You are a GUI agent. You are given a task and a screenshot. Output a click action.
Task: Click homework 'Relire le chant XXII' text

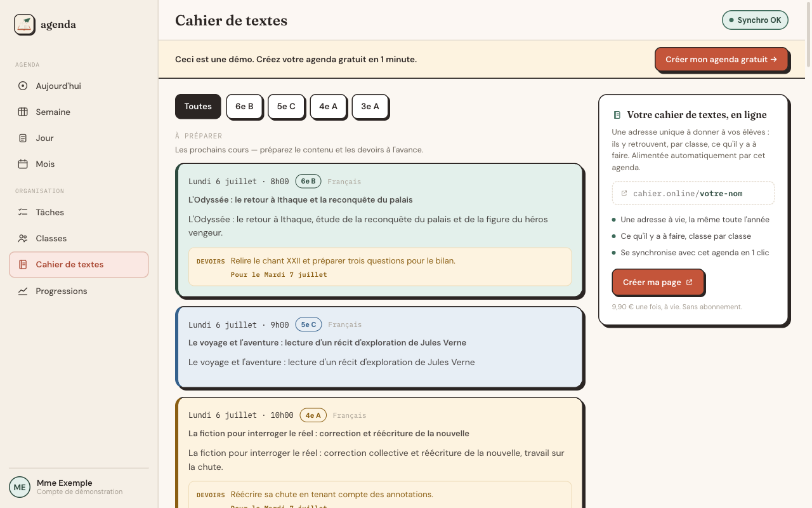[x=343, y=260]
